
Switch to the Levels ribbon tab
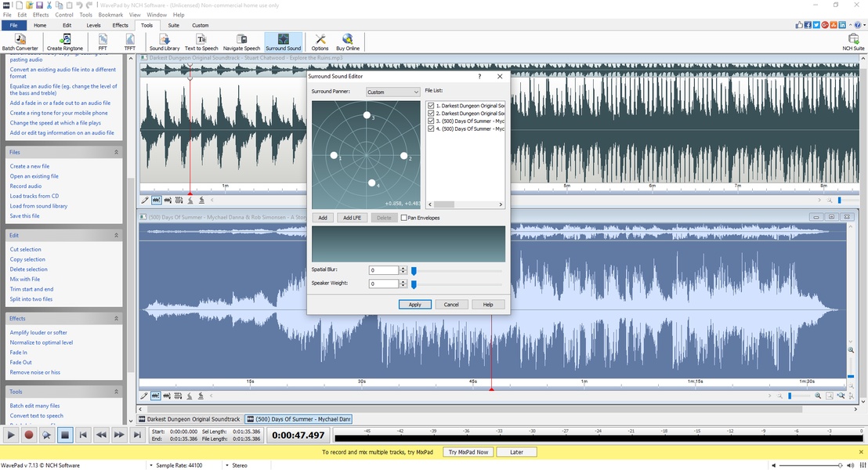coord(93,25)
